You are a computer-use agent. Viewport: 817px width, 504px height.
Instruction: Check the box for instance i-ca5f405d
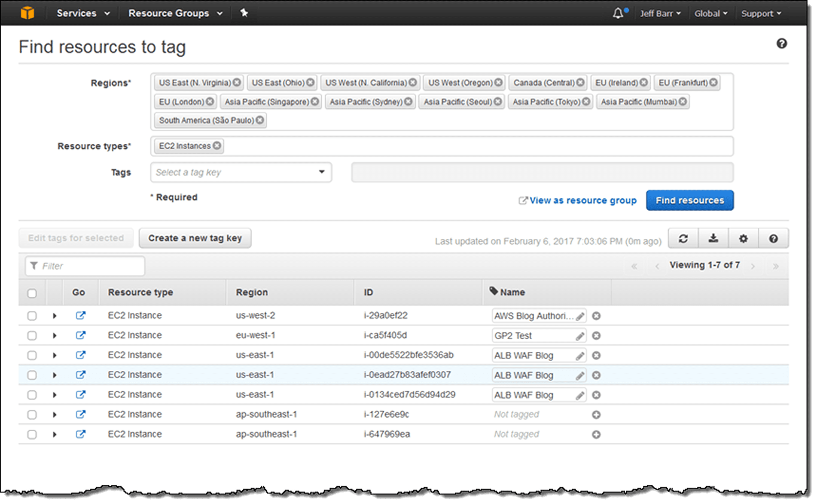[x=32, y=335]
